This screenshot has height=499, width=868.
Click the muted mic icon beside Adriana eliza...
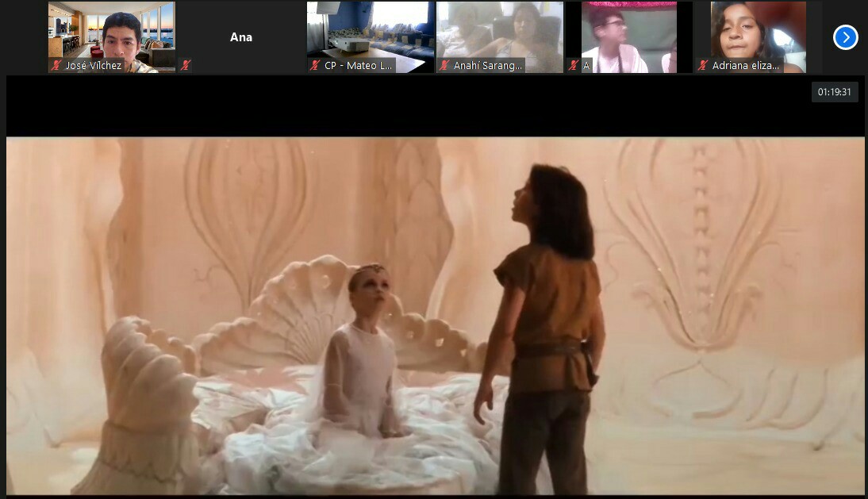(703, 65)
